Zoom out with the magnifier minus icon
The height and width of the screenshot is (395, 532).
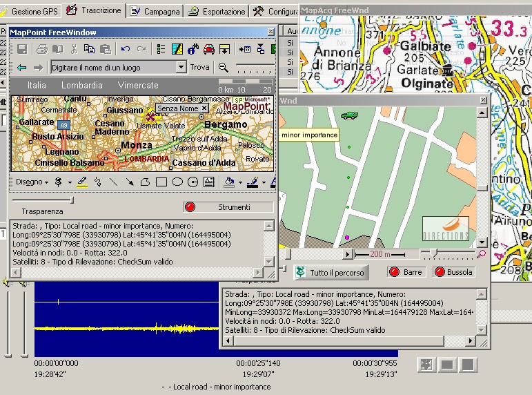224,68
